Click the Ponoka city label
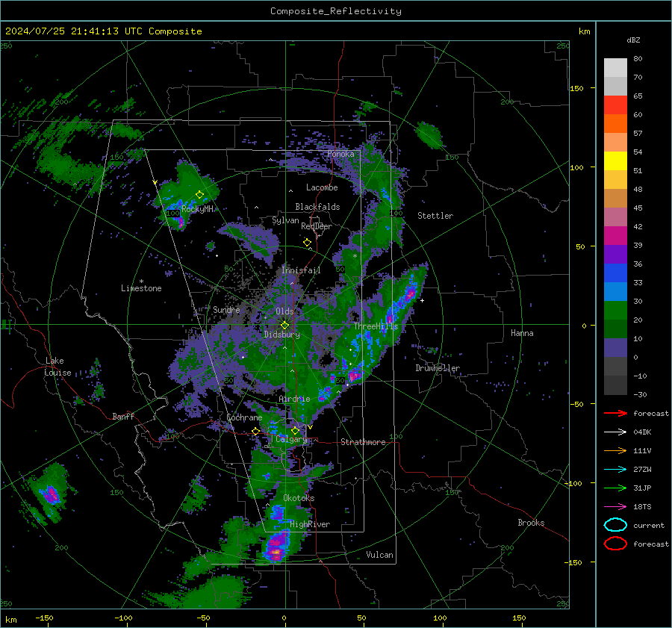 click(340, 154)
